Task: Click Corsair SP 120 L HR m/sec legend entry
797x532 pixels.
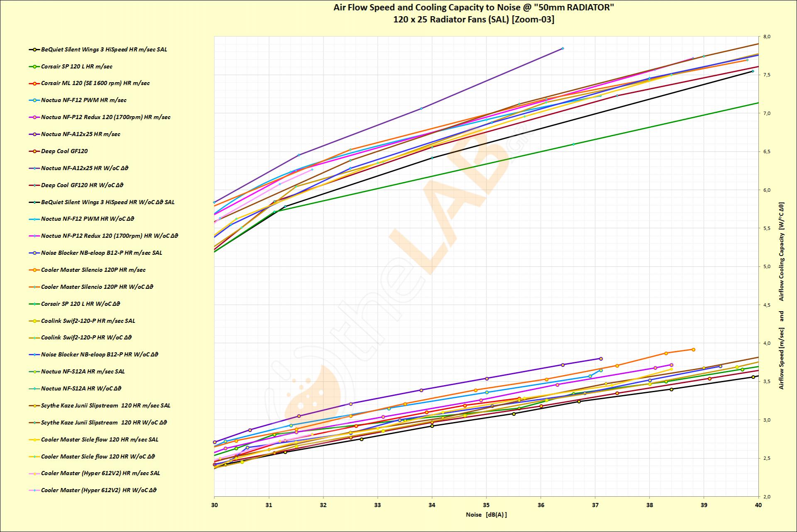Action: (76, 66)
